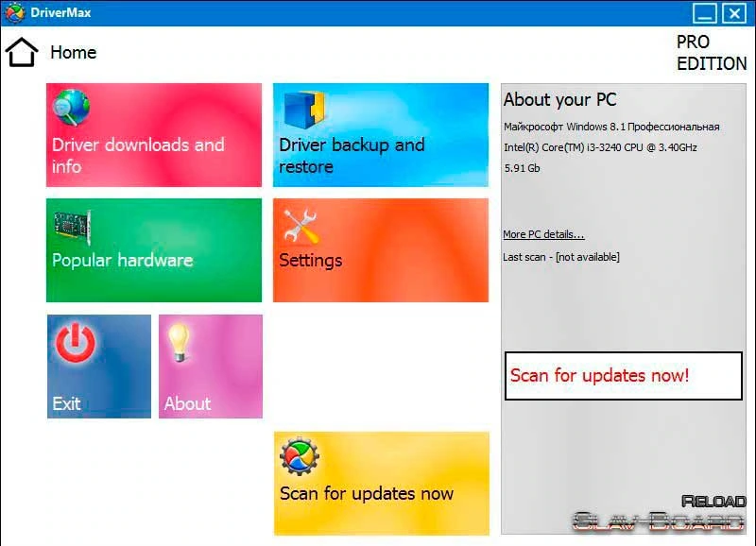This screenshot has width=756, height=546.
Task: Click Intel Core i3-3240 CPU text
Action: (600, 147)
